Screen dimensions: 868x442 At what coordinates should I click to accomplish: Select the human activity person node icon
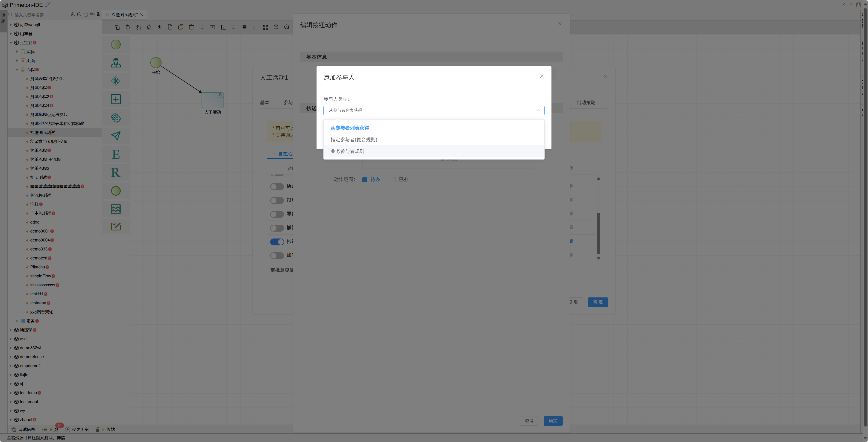pyautogui.click(x=116, y=63)
